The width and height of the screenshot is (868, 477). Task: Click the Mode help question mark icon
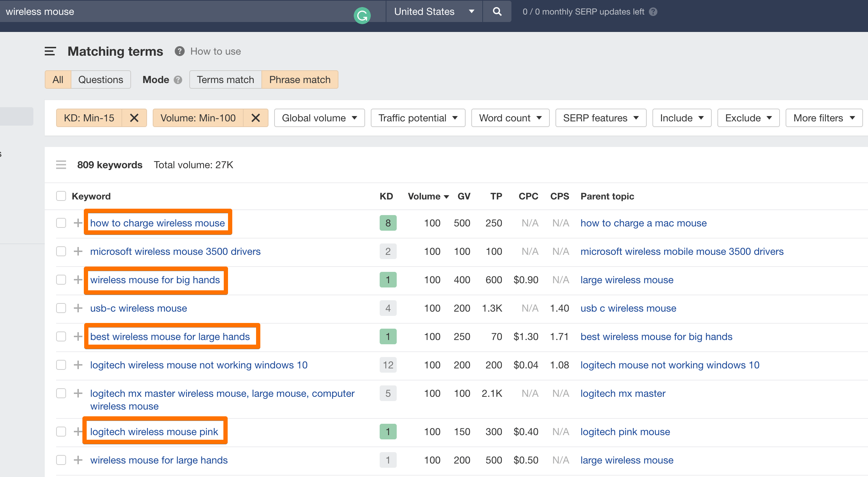pos(178,80)
